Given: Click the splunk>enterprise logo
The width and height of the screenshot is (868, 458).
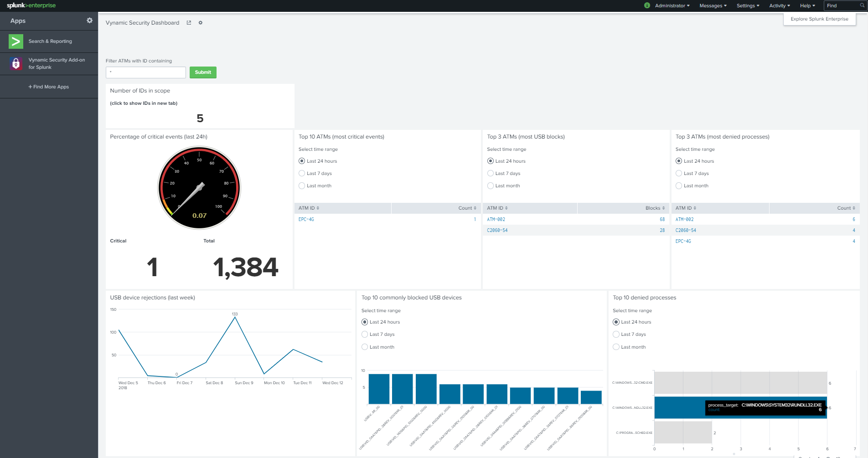Looking at the screenshot, I should 31,5.
